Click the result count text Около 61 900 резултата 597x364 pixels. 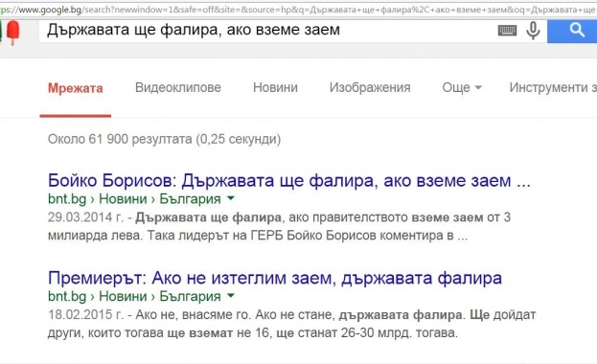[164, 139]
